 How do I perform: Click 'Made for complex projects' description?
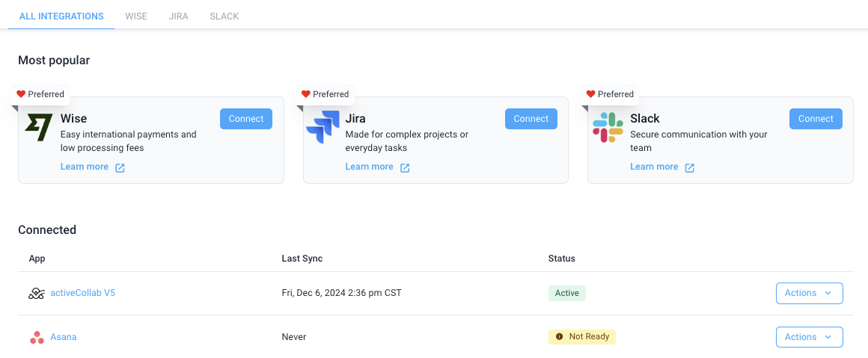(407, 141)
